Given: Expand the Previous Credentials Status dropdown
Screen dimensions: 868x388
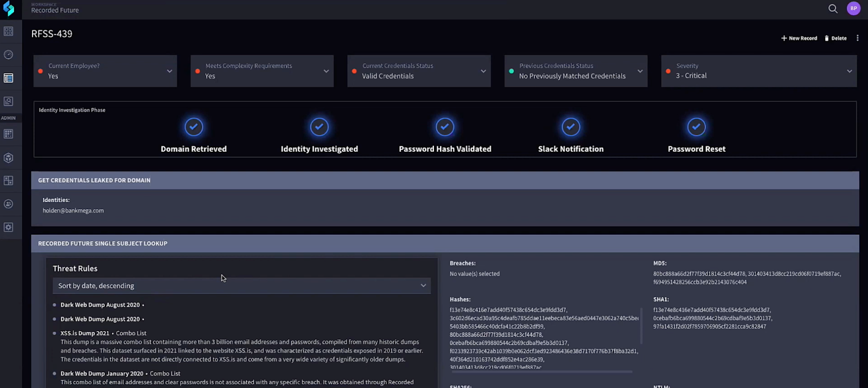Looking at the screenshot, I should (576, 71).
